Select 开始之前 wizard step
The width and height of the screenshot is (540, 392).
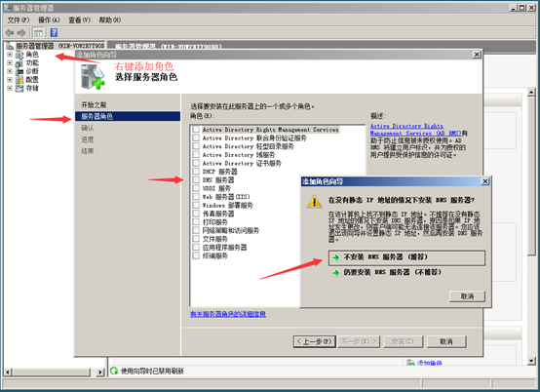click(94, 104)
